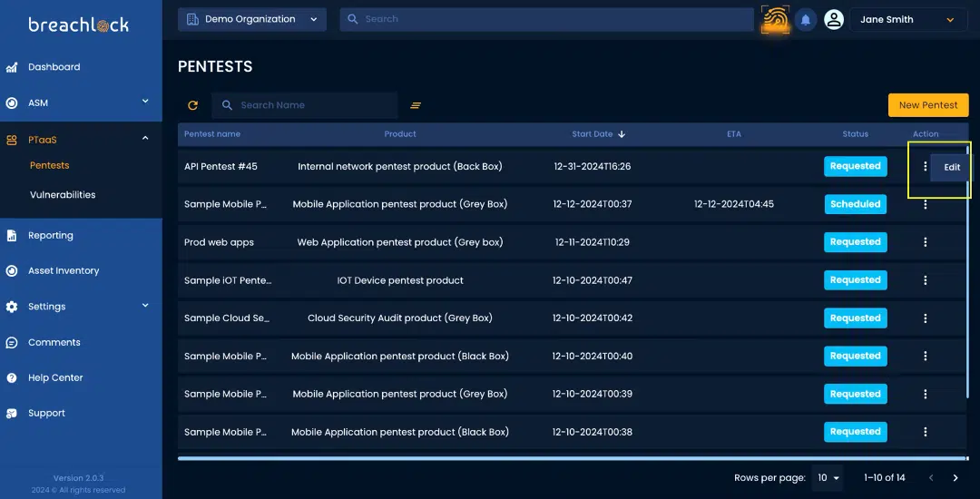Click Cloud Security Audit product (Grey Box)
This screenshot has width=980, height=499.
point(400,318)
